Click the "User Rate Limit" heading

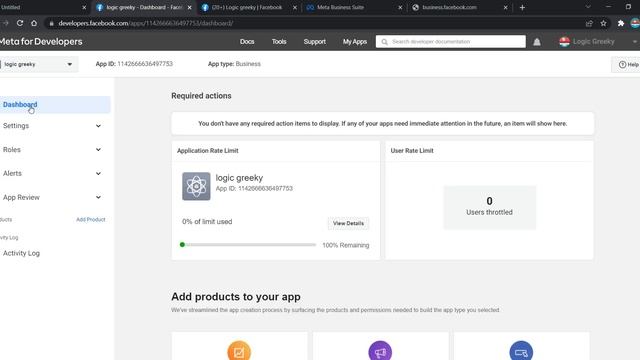(x=412, y=151)
